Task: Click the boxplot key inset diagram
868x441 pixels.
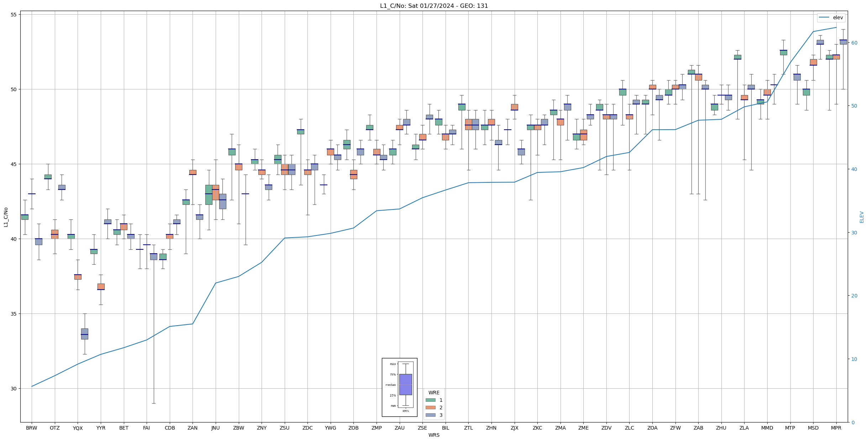Action: [400, 387]
